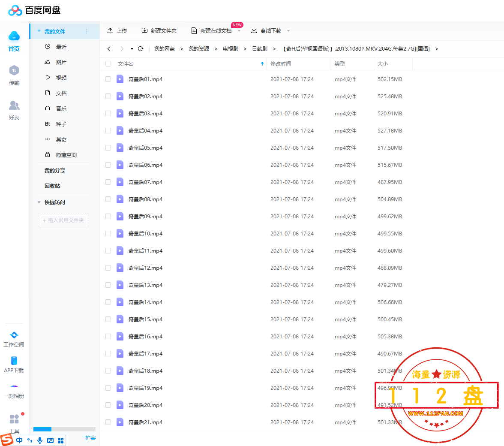Screen dimensions: 504x446
Task: Open dropdown arrow next to 离线下载
Action: pos(288,31)
